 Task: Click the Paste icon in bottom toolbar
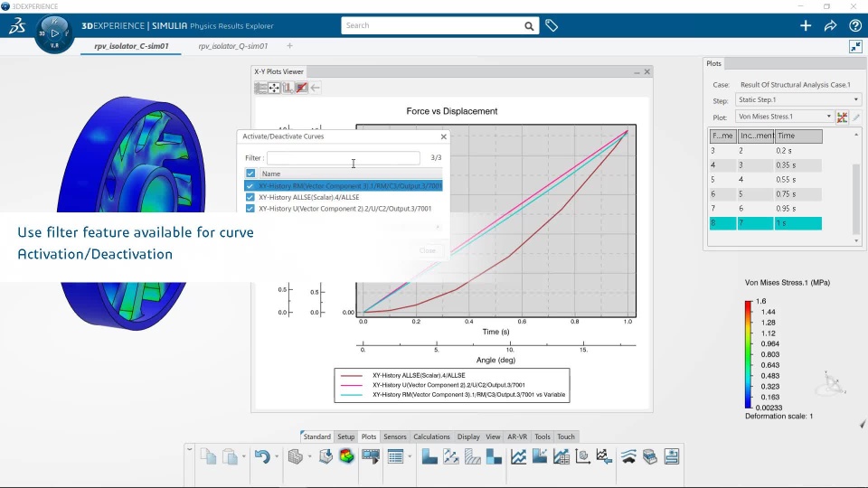click(230, 456)
